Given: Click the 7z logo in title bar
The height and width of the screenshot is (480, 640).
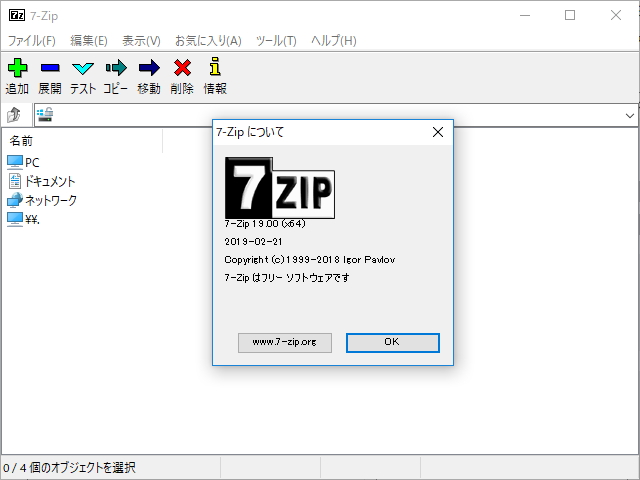Looking at the screenshot, I should point(17,16).
